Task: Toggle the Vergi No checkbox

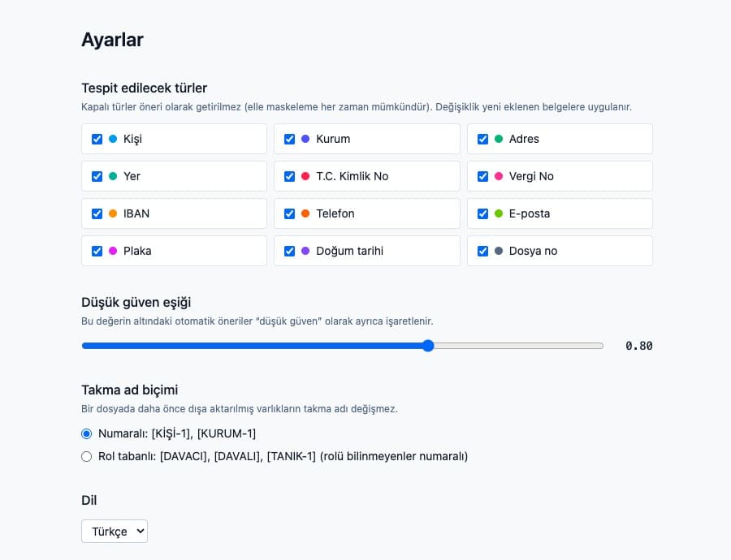Action: (x=483, y=177)
